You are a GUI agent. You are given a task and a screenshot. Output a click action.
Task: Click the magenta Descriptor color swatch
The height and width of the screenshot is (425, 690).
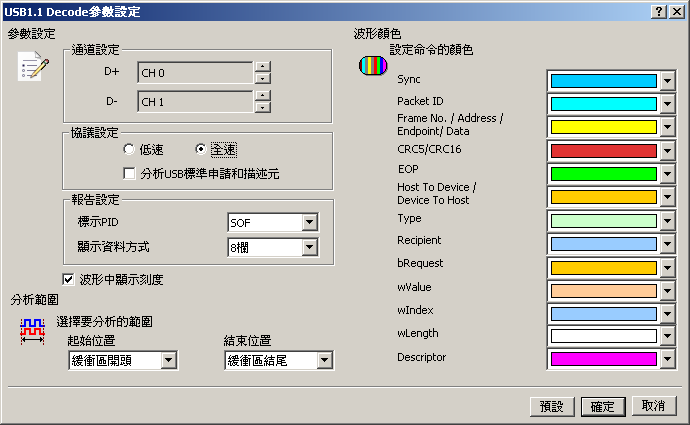[x=604, y=359]
